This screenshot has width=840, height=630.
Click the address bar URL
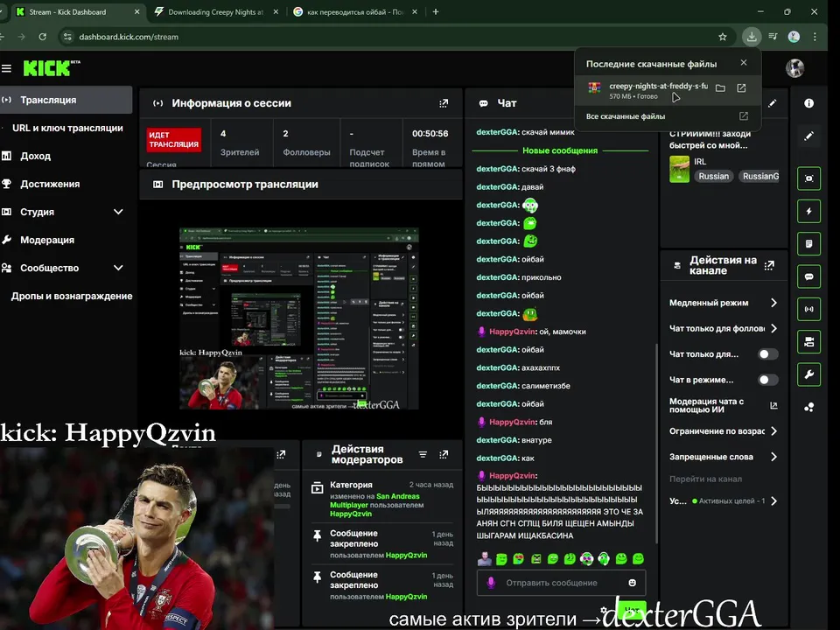[x=129, y=37]
